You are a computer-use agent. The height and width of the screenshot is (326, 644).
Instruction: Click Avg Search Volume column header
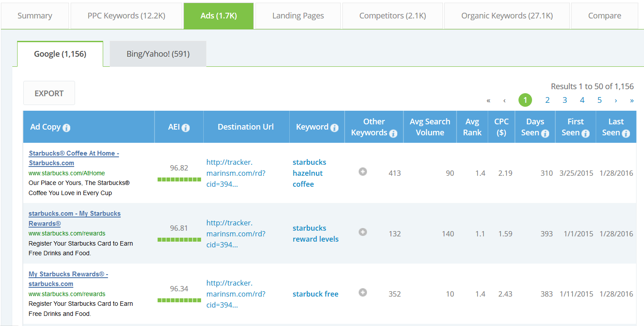pyautogui.click(x=430, y=127)
